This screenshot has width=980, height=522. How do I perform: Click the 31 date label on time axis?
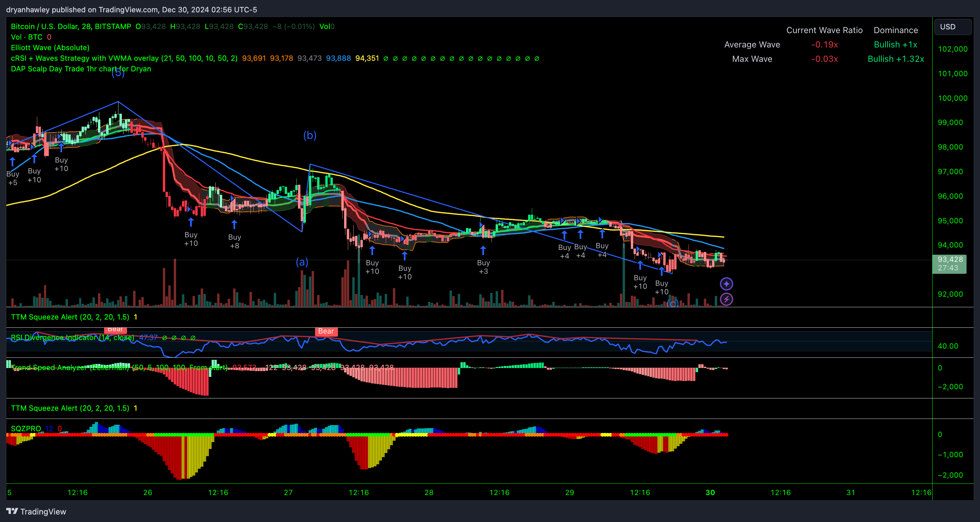point(851,493)
